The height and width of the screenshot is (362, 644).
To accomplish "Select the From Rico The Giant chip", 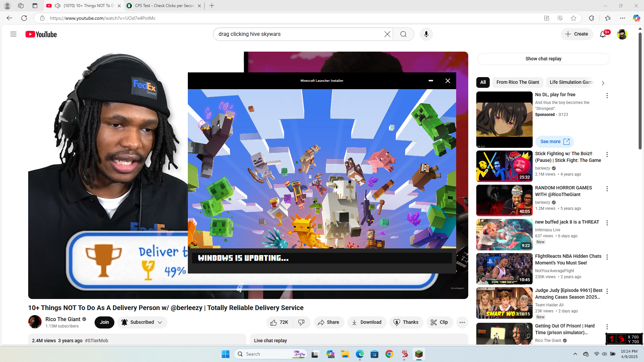I will pyautogui.click(x=518, y=82).
